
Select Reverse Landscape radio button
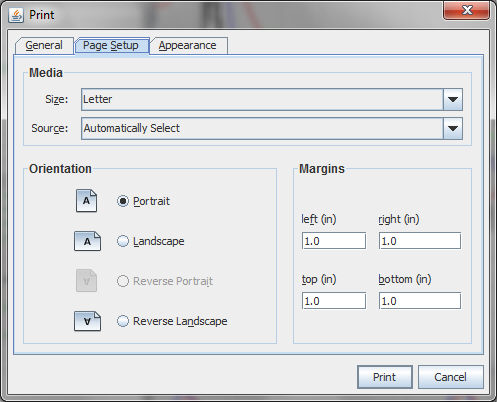point(123,321)
